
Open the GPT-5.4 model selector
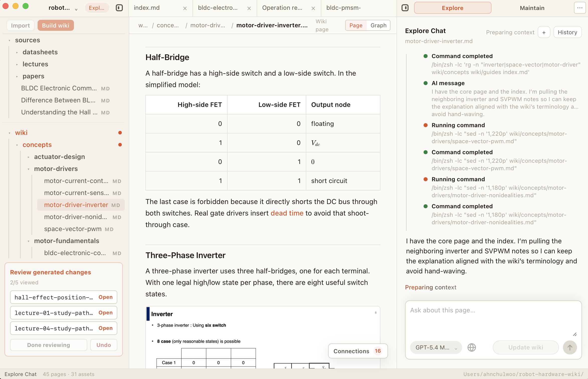(x=436, y=347)
